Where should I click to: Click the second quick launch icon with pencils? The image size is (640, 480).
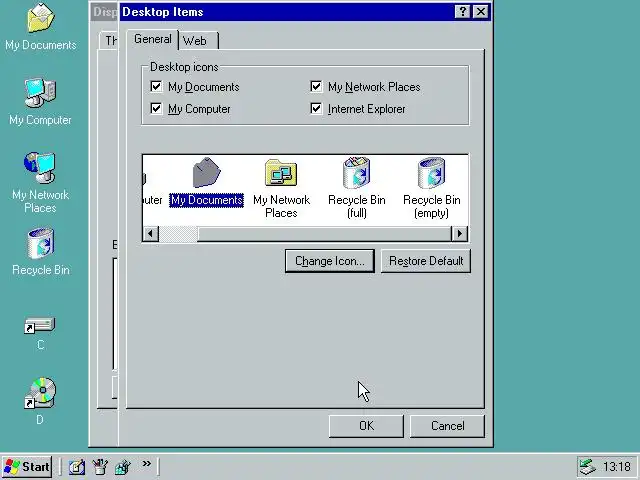point(100,467)
